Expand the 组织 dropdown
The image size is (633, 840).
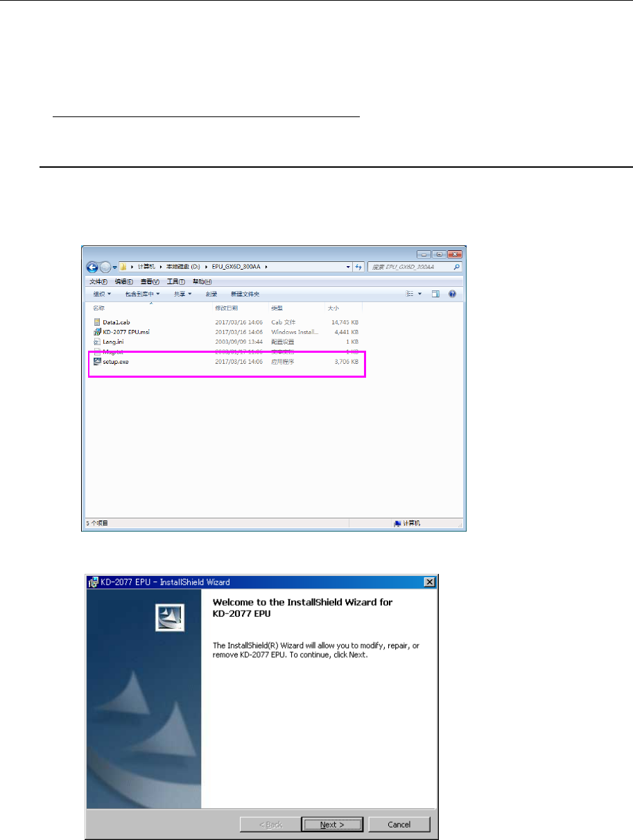(x=102, y=294)
